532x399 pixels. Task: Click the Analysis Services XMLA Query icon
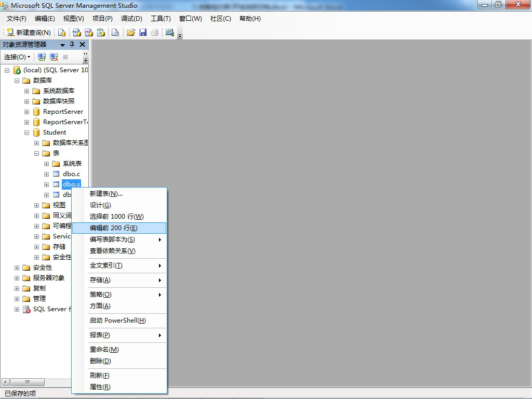click(101, 32)
